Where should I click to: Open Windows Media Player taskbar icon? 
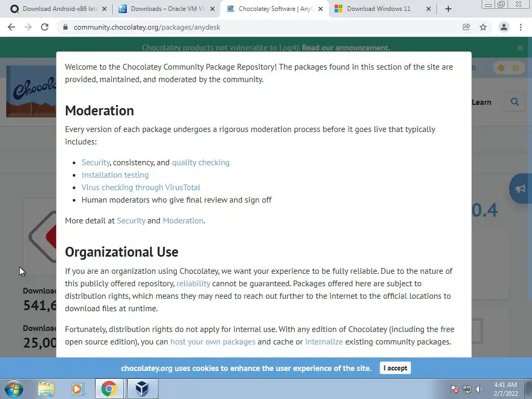tap(77, 389)
